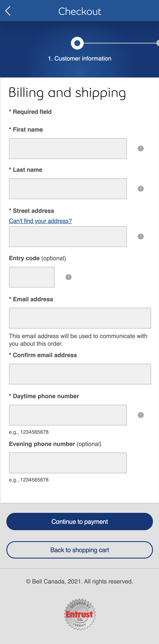
Task: Click the Entry code input box
Action: 32,277
